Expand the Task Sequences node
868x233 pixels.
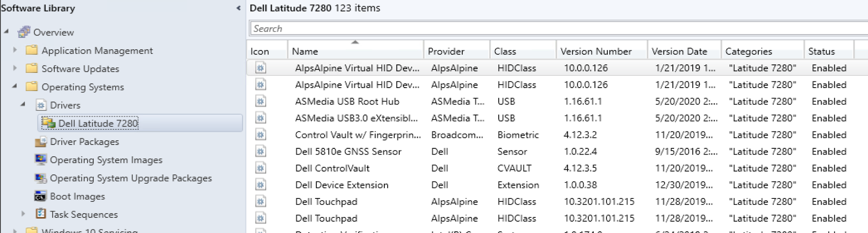point(23,214)
